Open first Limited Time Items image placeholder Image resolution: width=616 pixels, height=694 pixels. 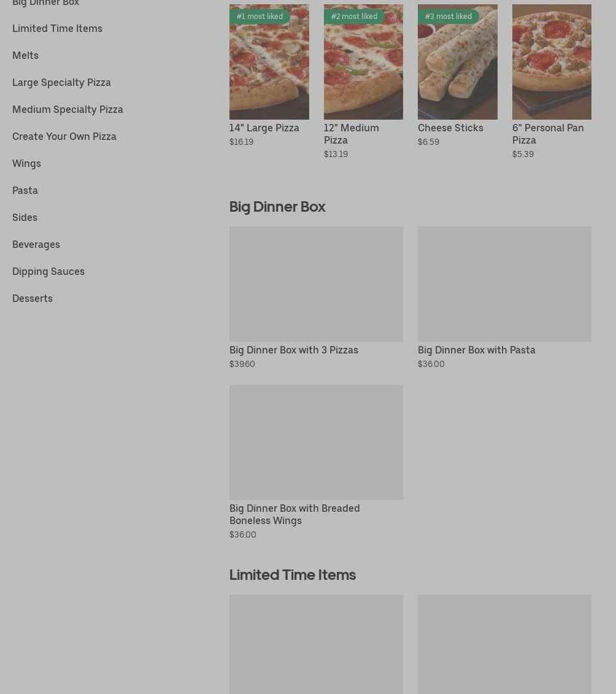[316, 644]
